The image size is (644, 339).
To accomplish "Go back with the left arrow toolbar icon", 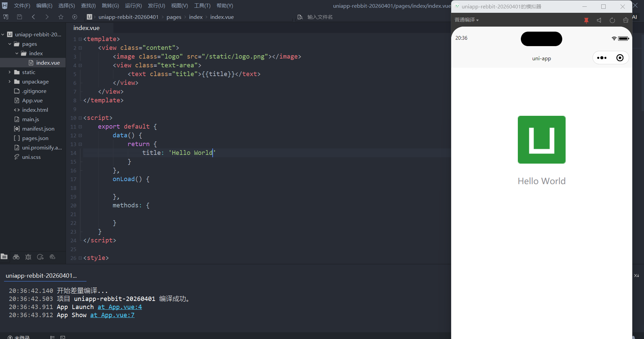I will click(x=33, y=17).
